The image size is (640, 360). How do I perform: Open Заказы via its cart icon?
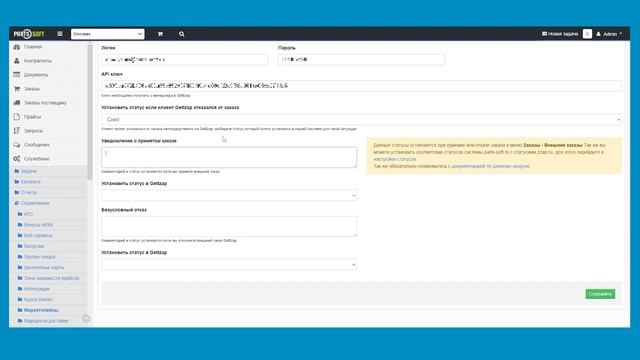click(x=17, y=89)
